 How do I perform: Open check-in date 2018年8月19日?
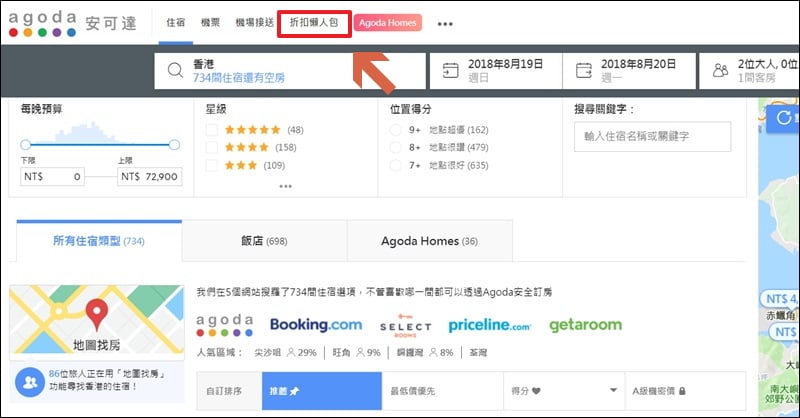[x=496, y=71]
